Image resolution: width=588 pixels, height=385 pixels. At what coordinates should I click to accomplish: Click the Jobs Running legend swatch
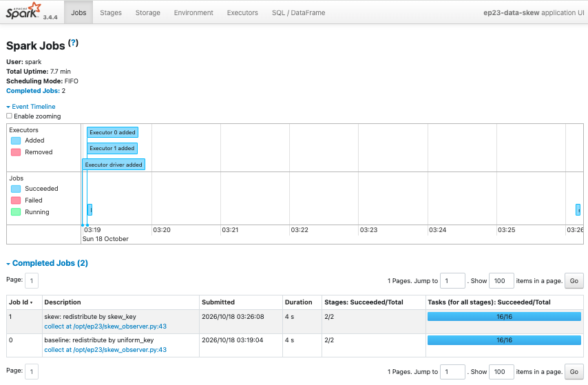(x=16, y=212)
